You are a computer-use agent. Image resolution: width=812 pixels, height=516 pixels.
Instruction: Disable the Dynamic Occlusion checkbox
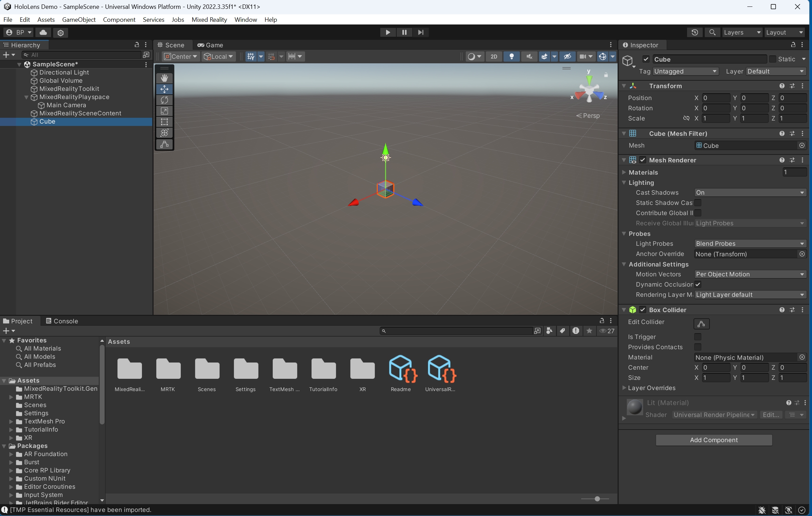[698, 285]
